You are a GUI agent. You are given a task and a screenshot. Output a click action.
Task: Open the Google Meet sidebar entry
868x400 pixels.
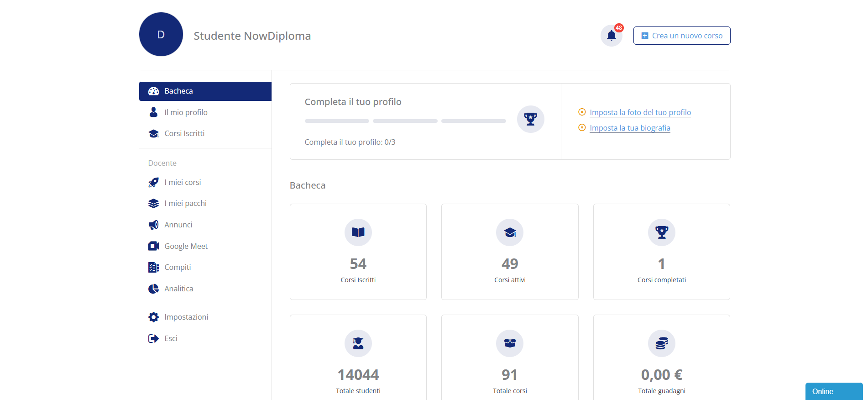tap(186, 246)
